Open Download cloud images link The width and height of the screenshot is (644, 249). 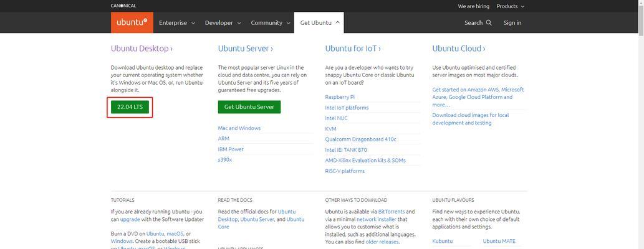471,119
